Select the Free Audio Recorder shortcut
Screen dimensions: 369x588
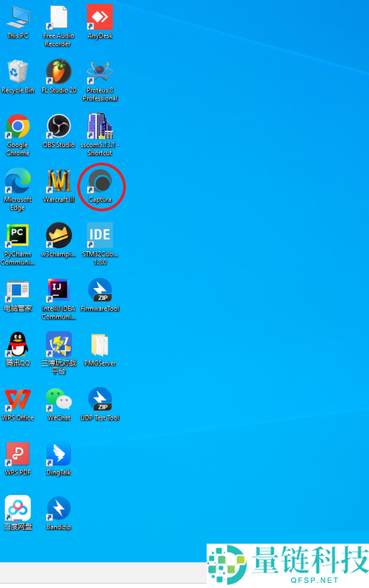[59, 26]
